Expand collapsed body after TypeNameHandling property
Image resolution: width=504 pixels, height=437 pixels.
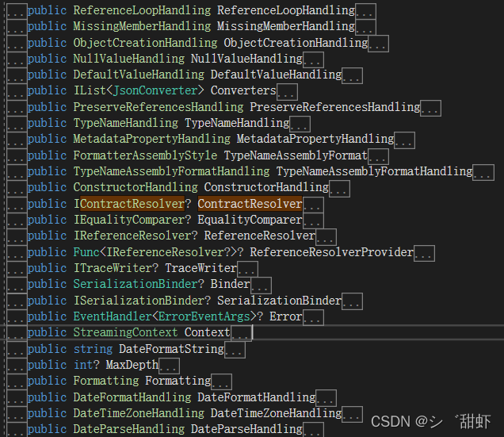pos(300,125)
